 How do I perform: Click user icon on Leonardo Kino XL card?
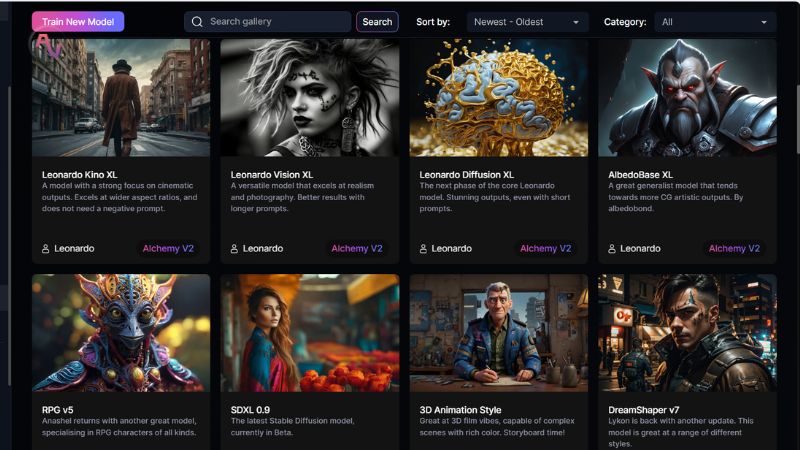[x=45, y=248]
